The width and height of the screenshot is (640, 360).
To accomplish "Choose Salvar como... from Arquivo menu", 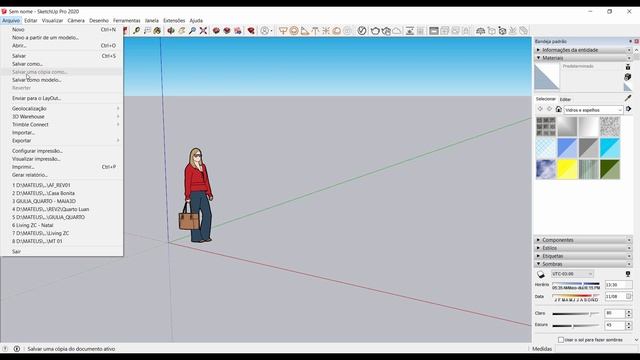I will 62,64.
